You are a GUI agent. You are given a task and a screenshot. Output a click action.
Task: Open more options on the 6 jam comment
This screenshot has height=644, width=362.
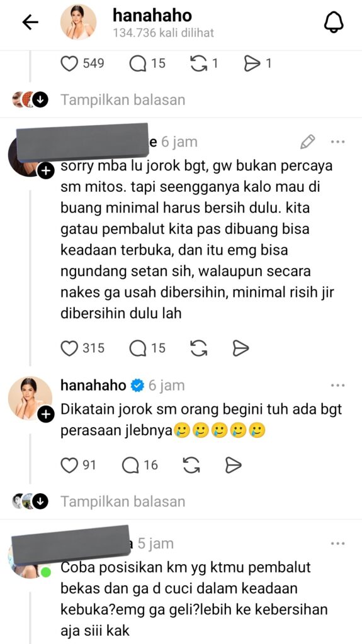pos(337,142)
